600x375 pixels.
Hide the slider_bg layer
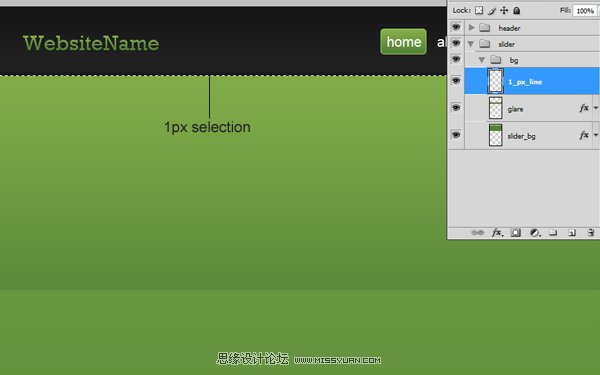(x=456, y=135)
